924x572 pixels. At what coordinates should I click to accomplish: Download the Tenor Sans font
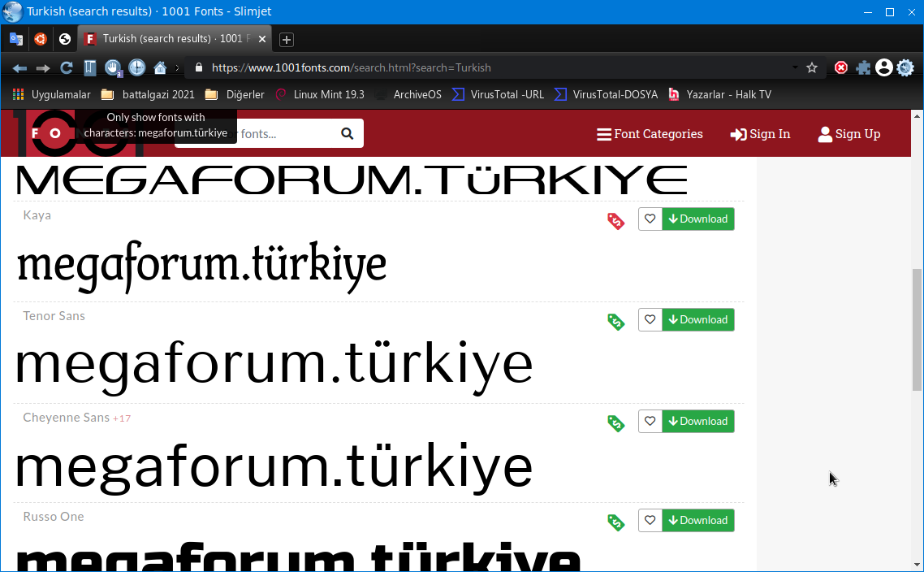698,319
